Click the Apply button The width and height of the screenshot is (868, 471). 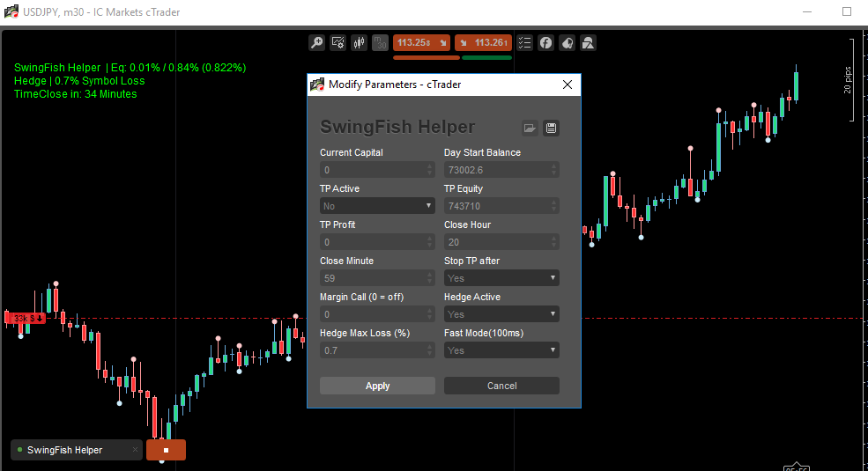click(x=377, y=386)
